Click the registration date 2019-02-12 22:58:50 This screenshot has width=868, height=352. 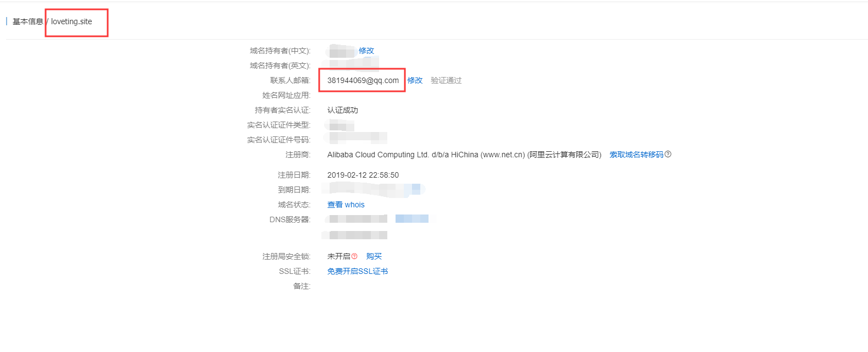[363, 175]
